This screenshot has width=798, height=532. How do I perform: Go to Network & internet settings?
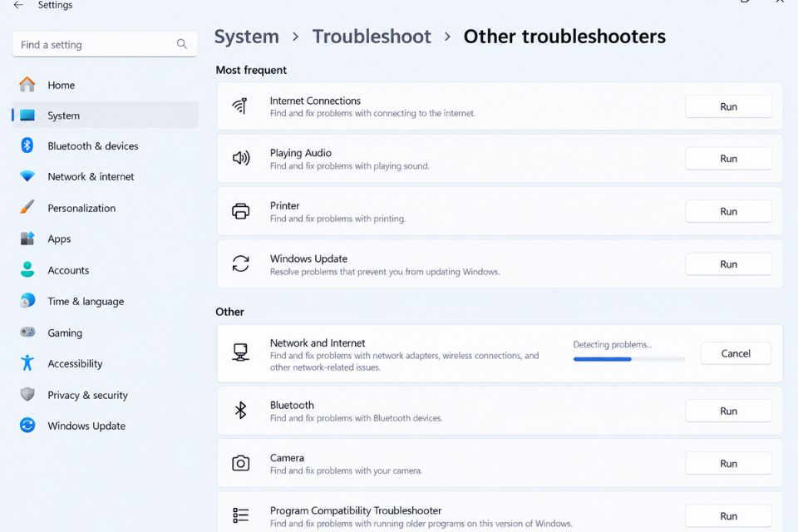(105, 176)
